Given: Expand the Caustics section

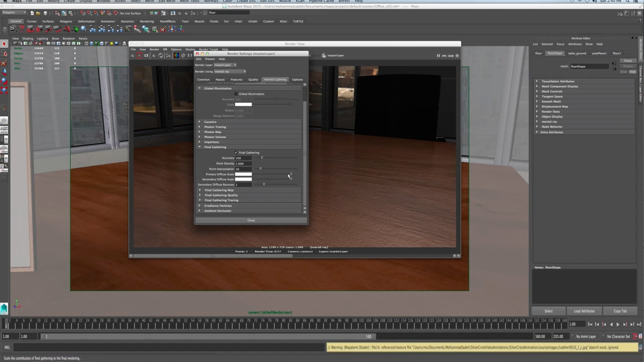Looking at the screenshot, I should [200, 122].
